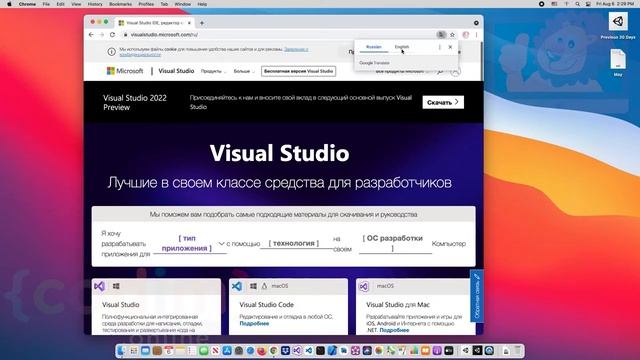The height and width of the screenshot is (360, 640).
Task: Select the Visual Studio Code product card
Action: click(288, 307)
